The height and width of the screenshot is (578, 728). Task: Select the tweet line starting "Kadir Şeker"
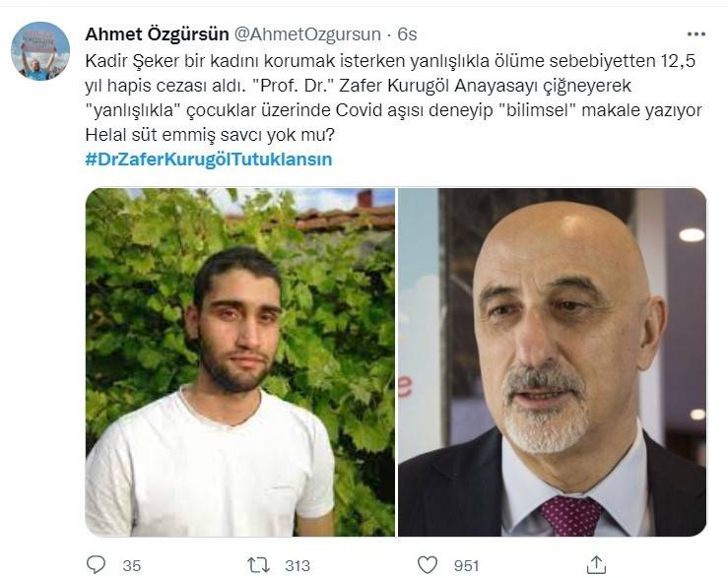390,61
